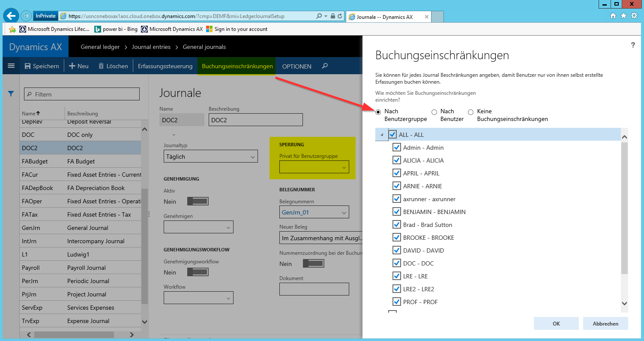
Task: Click Erfassungssteuerung in the action bar
Action: click(x=165, y=66)
